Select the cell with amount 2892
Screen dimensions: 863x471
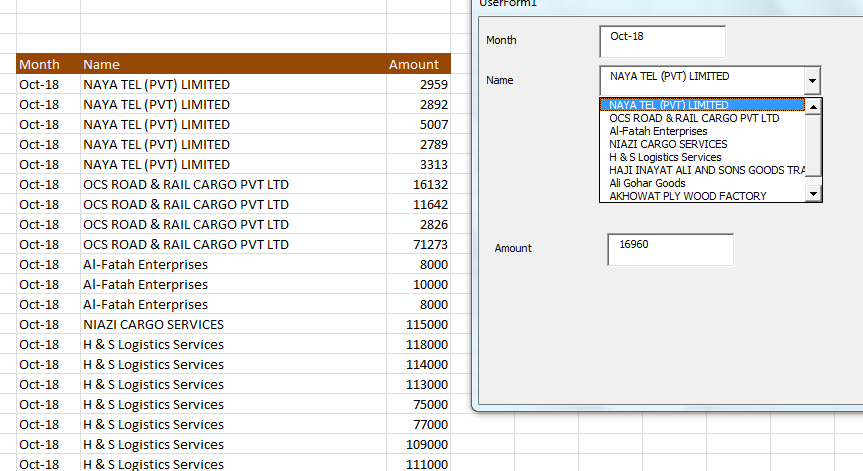[x=418, y=104]
